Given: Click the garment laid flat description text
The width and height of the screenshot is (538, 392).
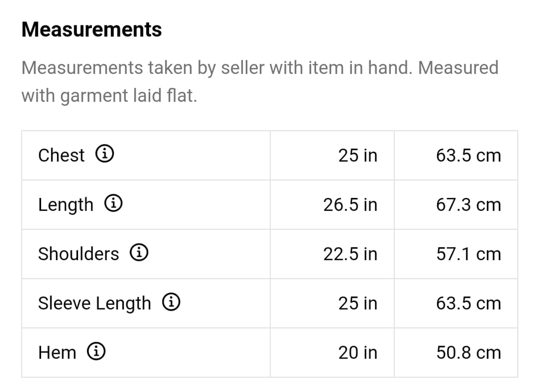Looking at the screenshot, I should tap(260, 81).
